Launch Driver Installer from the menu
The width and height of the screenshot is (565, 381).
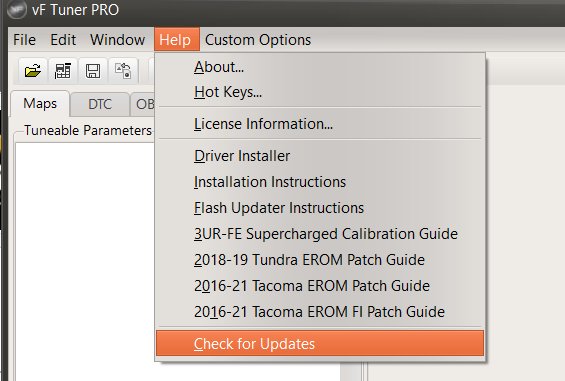320,156
